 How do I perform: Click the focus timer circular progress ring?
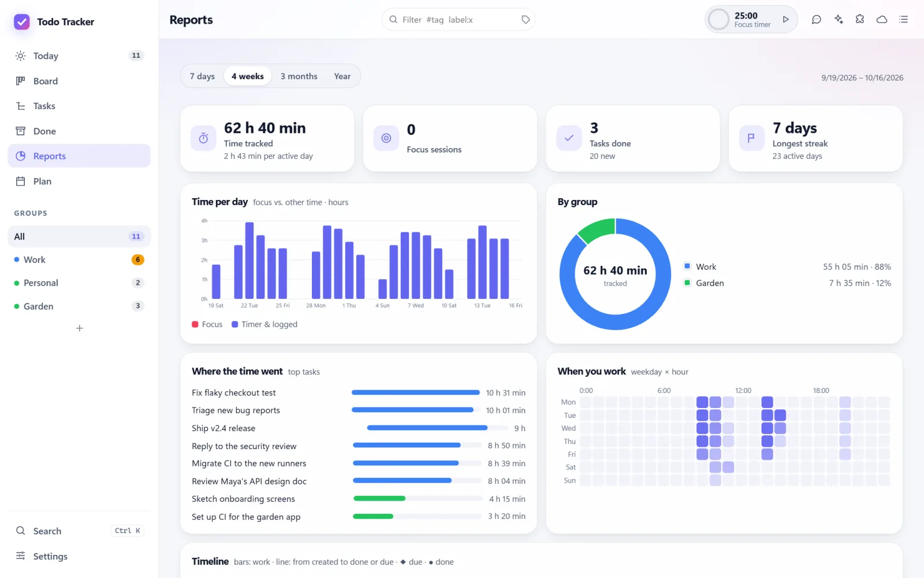718,20
